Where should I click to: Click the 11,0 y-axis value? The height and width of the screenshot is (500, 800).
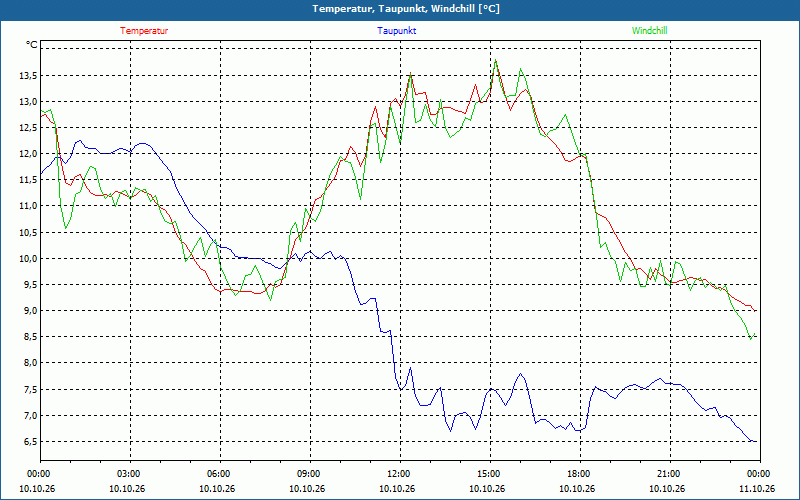click(x=29, y=206)
